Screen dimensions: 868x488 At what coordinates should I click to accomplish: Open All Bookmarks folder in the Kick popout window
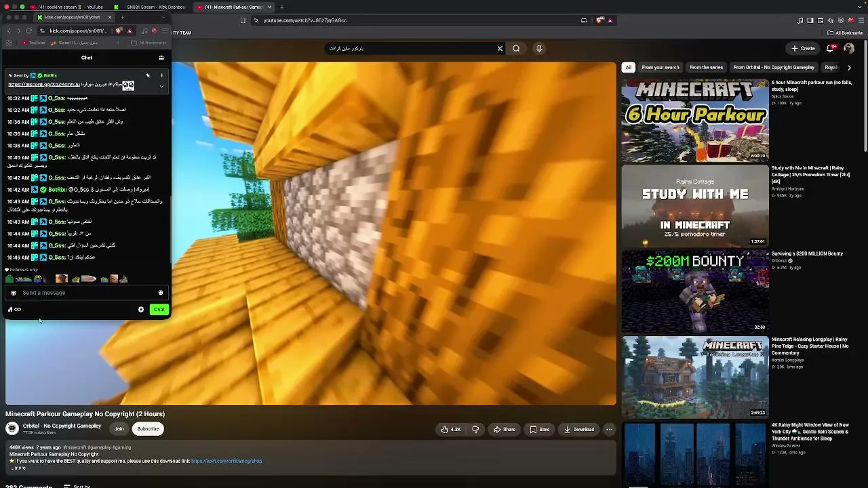coord(149,43)
